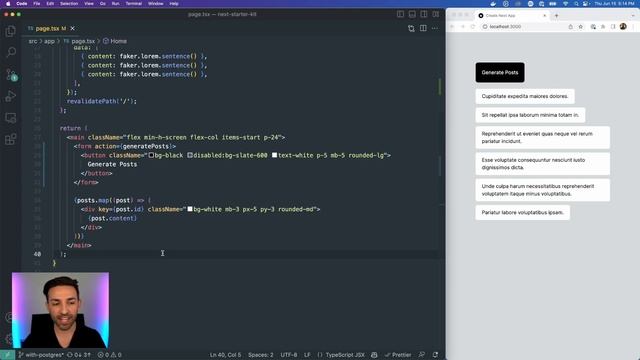Click the open changes icon in editor toolbar
Screen dimensions: 640x360
411,28
